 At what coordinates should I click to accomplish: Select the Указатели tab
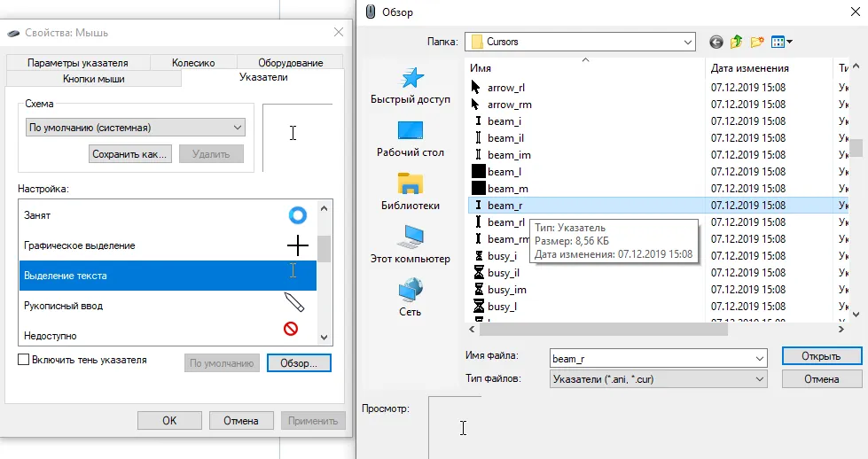click(x=263, y=77)
